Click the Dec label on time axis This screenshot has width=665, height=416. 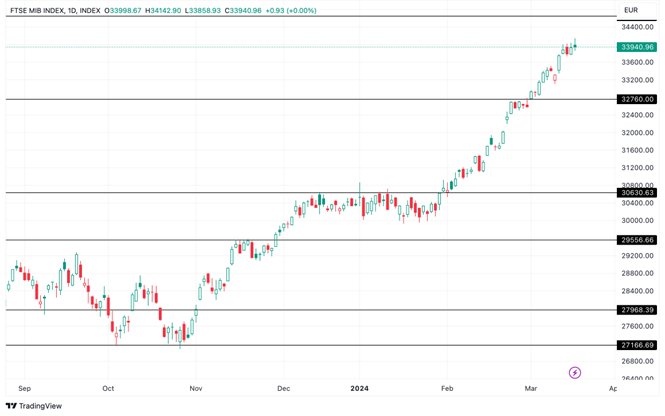coord(284,388)
